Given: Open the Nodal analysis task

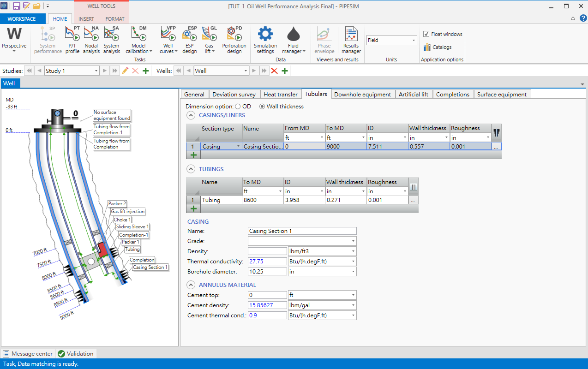Looking at the screenshot, I should pos(91,40).
